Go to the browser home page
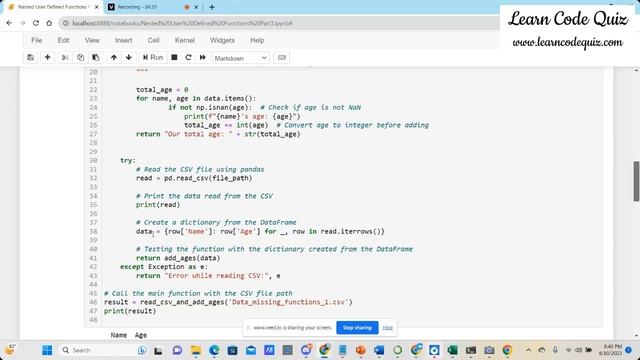This screenshot has height=360, width=640. [49, 23]
